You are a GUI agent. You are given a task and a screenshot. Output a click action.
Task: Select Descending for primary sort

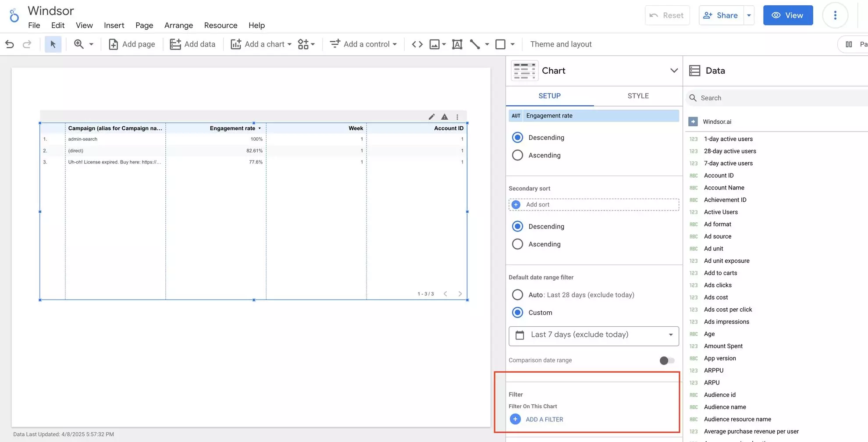(517, 138)
